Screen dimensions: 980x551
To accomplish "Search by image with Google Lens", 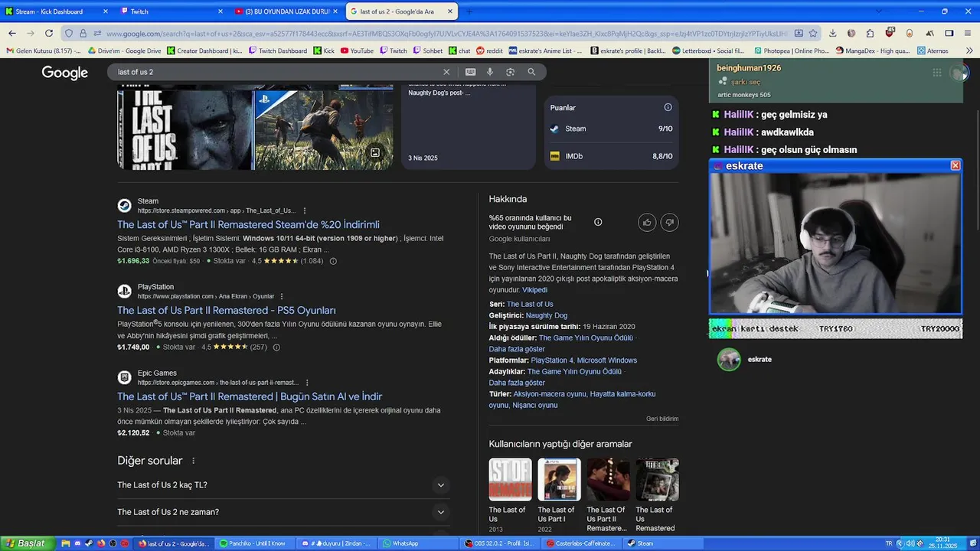I will click(511, 72).
